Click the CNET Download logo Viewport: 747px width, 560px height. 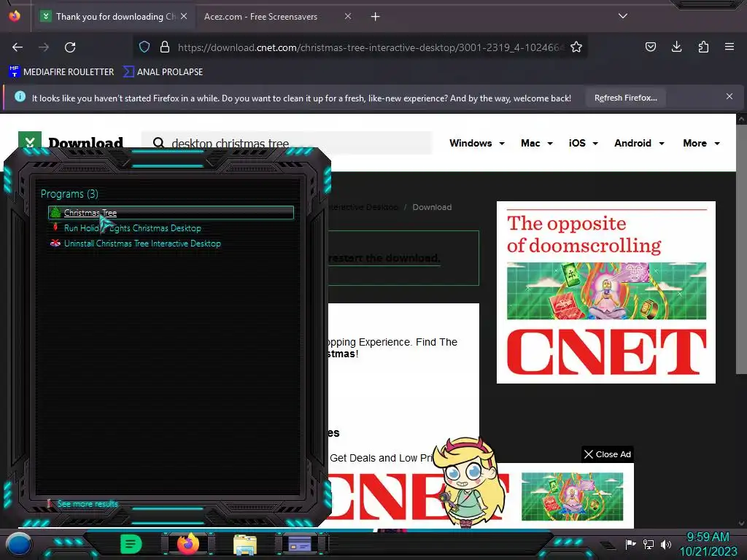click(x=71, y=142)
